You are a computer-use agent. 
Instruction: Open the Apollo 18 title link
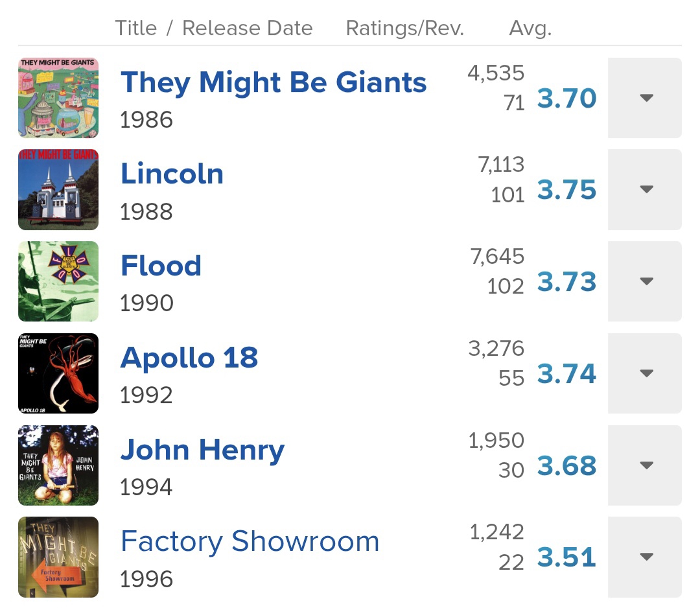click(x=189, y=358)
